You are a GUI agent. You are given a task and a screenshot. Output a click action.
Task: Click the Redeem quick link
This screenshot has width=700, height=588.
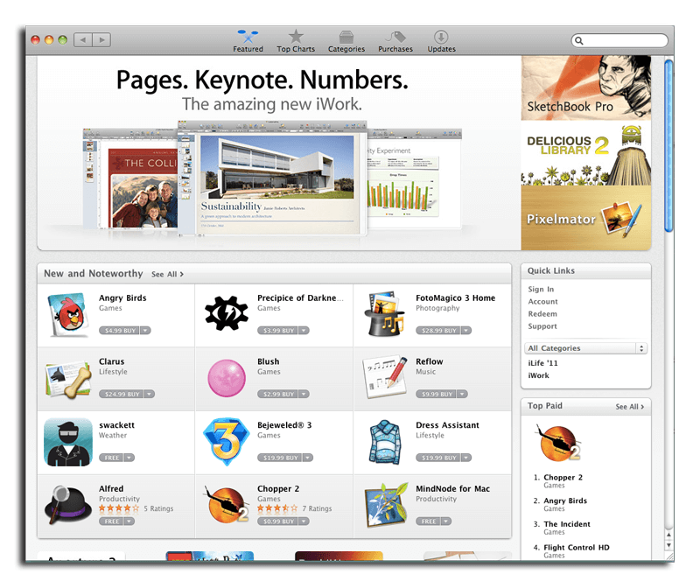[x=542, y=314]
